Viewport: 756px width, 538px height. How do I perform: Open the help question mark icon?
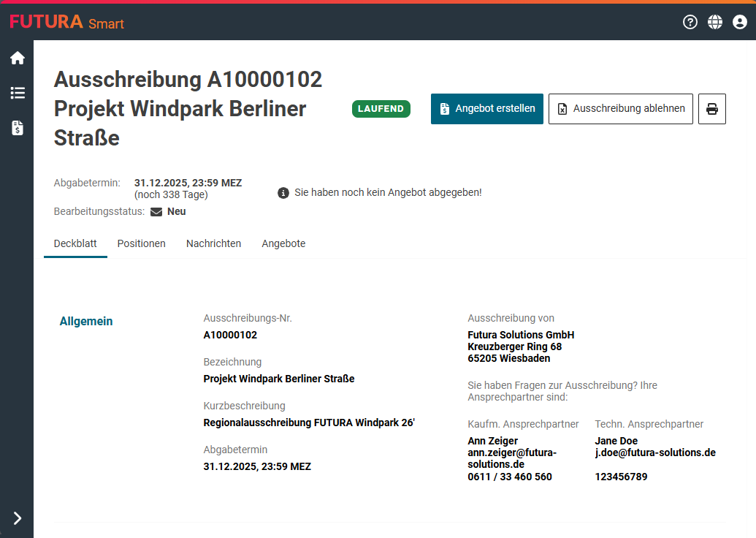(x=690, y=22)
